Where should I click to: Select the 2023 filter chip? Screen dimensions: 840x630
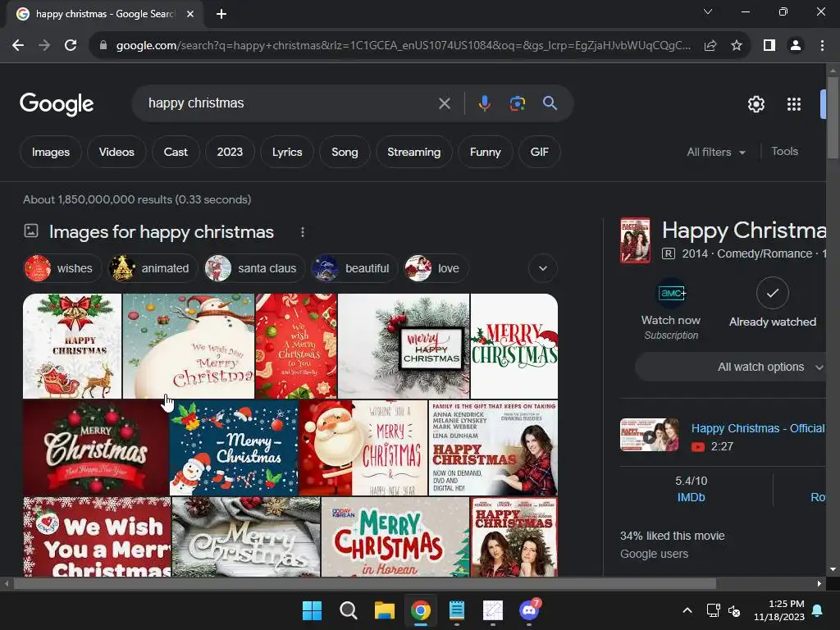coord(230,152)
